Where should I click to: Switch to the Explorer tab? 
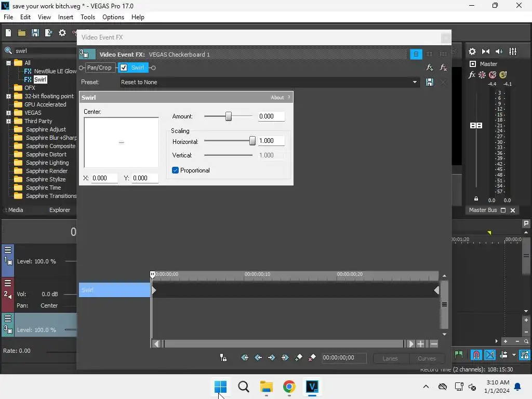pos(60,210)
